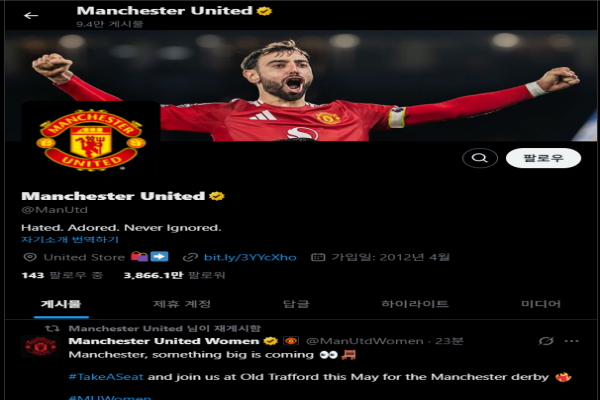Select the 게시물 tab
Screen dimensions: 600x400
coord(61,304)
